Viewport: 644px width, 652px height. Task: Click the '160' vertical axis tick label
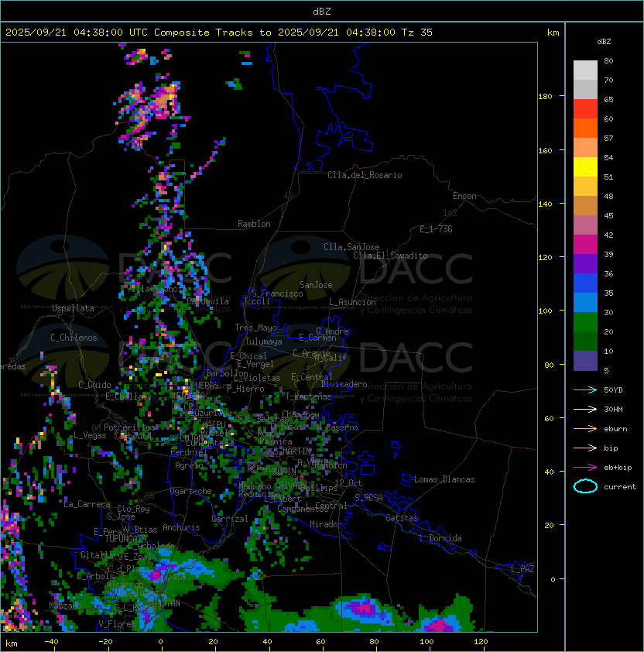(x=545, y=150)
